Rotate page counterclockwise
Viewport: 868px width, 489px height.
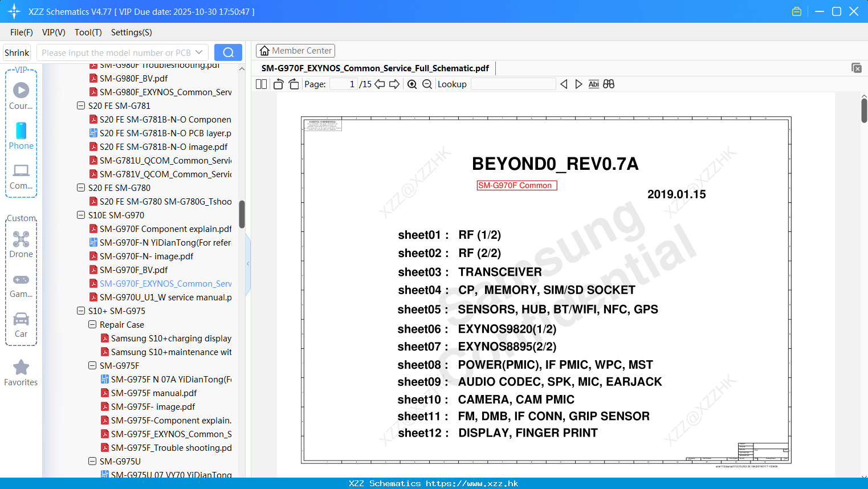coord(278,84)
